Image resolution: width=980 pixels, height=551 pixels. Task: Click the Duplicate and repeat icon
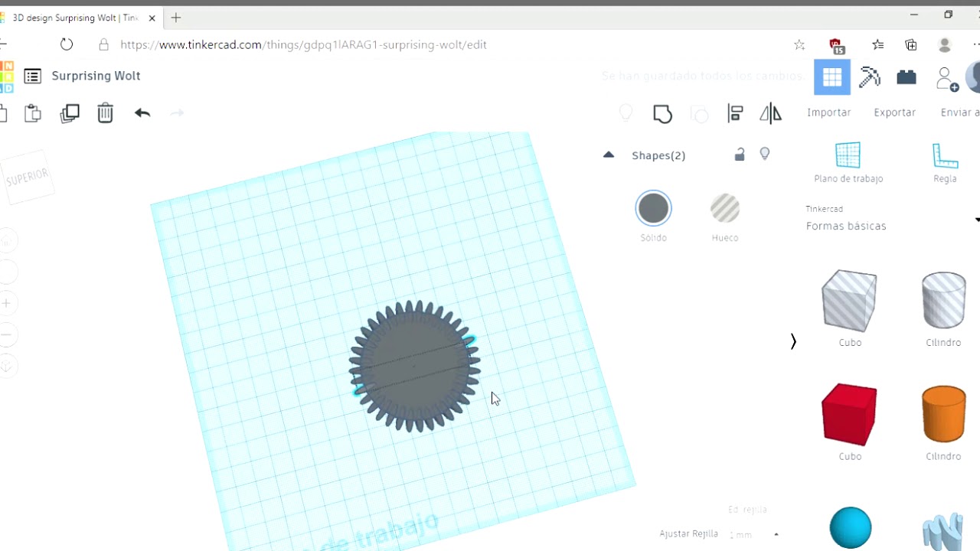point(70,113)
